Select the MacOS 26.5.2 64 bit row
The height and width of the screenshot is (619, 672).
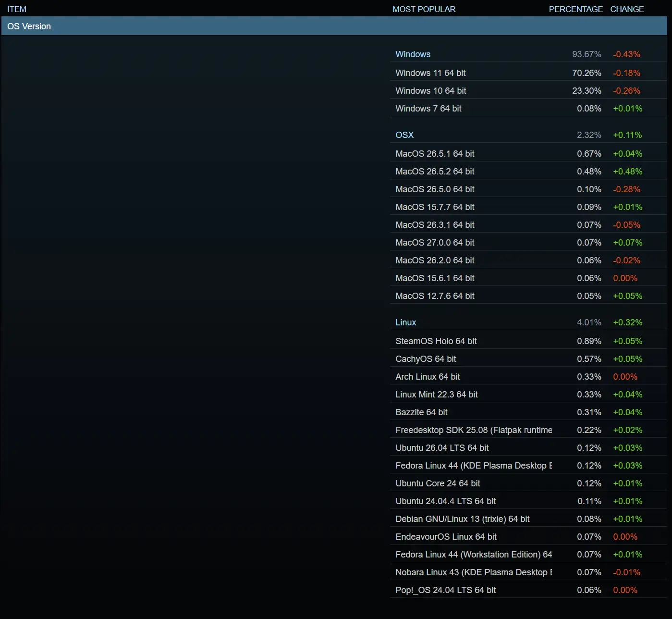click(x=528, y=172)
